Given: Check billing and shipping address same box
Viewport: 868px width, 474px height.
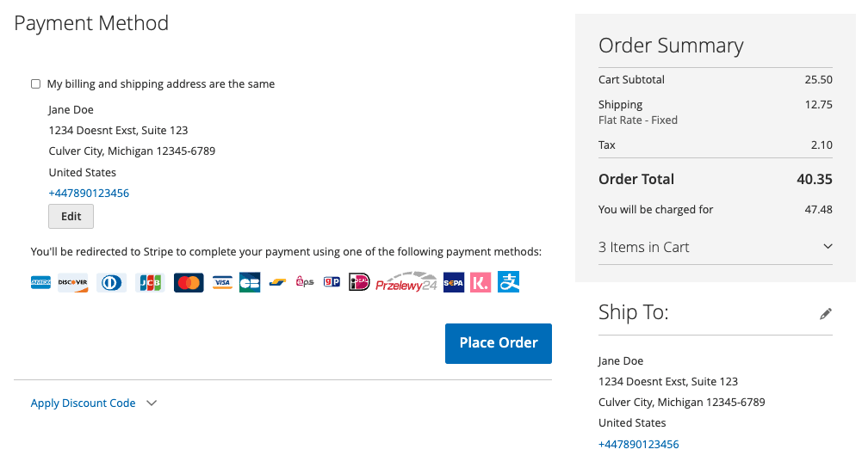Looking at the screenshot, I should pyautogui.click(x=35, y=84).
